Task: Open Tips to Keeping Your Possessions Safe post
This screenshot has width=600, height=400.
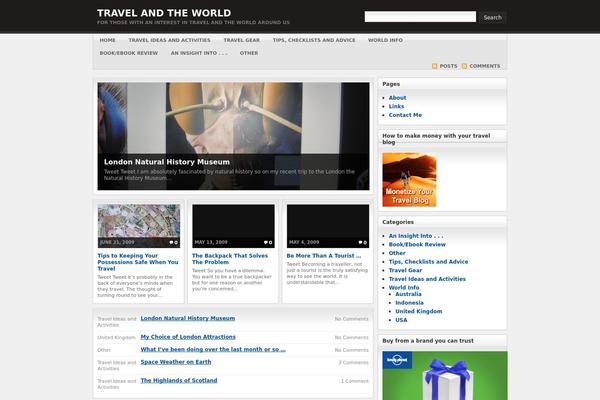Action: click(138, 262)
